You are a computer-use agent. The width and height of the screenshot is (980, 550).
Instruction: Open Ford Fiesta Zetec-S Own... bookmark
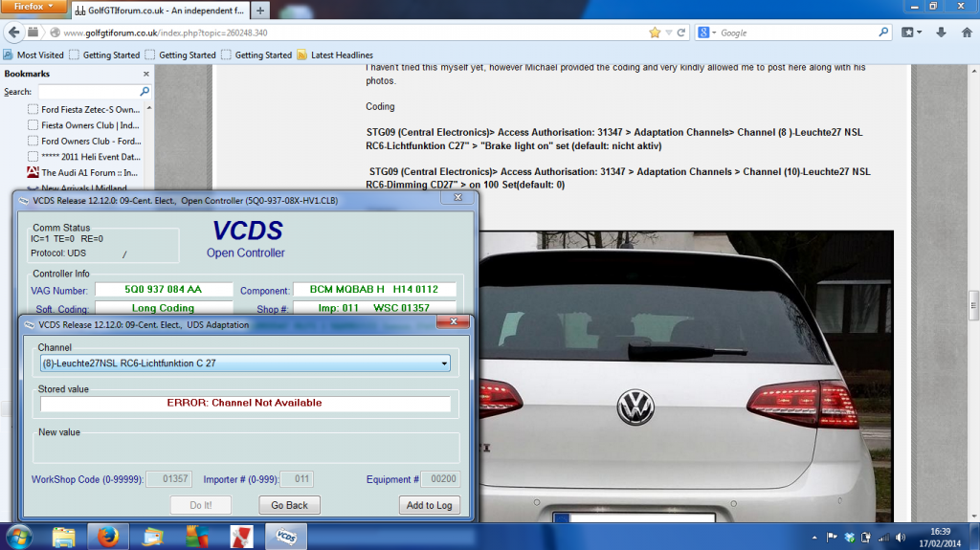coord(84,109)
